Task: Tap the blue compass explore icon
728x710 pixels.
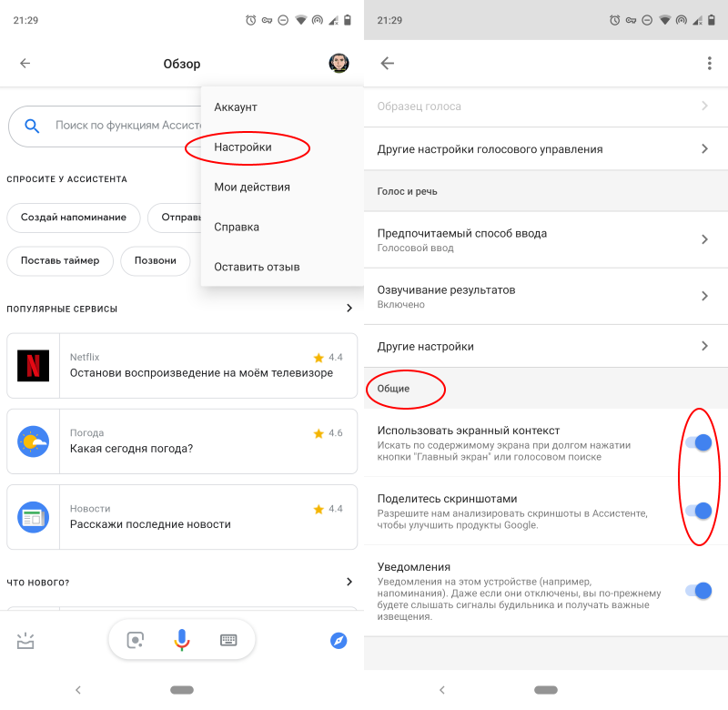Action: pyautogui.click(x=339, y=641)
